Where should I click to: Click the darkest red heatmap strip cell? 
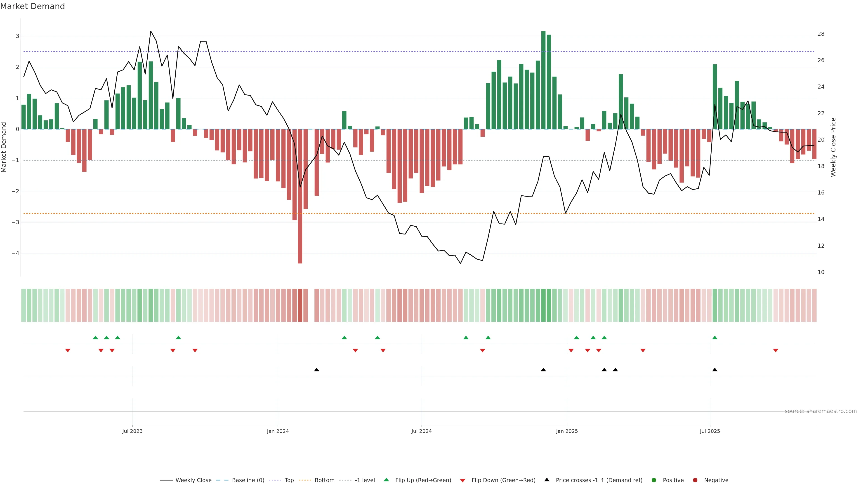click(300, 305)
